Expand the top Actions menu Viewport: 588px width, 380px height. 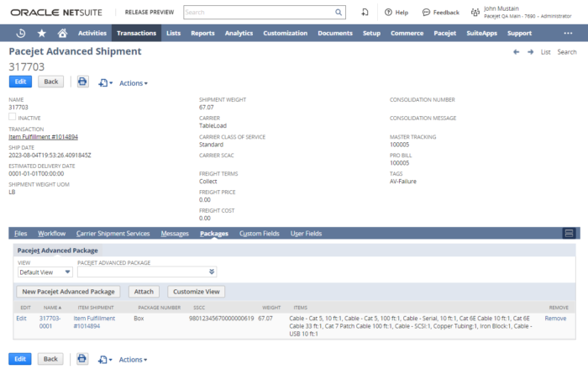pos(134,83)
